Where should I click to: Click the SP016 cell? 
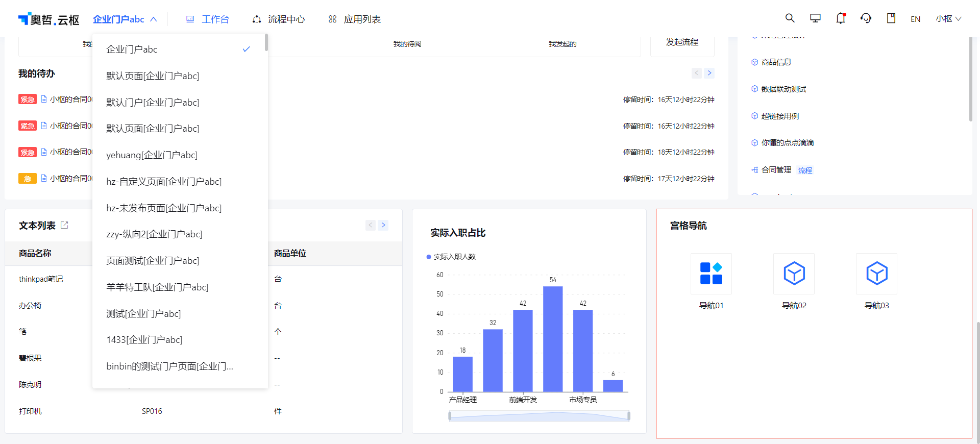[x=152, y=411]
